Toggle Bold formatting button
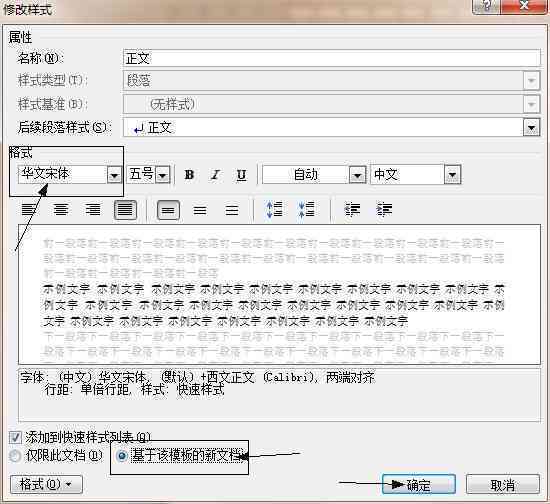Screen dimensions: 550x504 pyautogui.click(x=189, y=175)
